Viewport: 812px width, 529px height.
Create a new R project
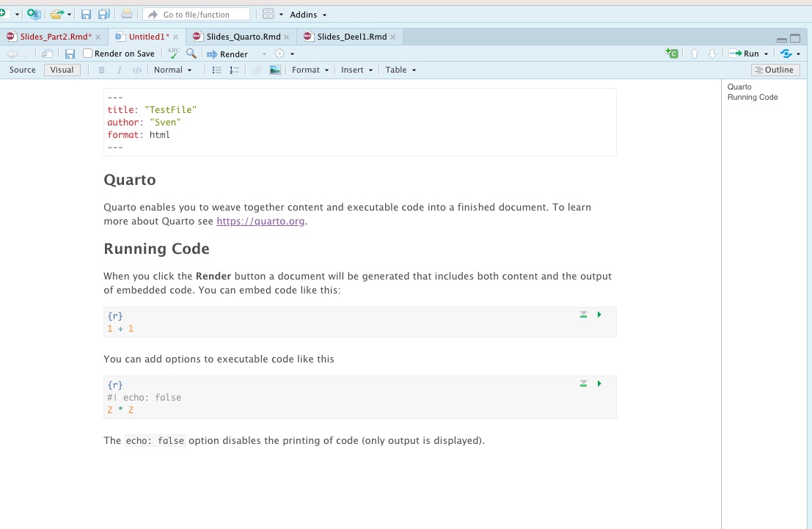34,14
